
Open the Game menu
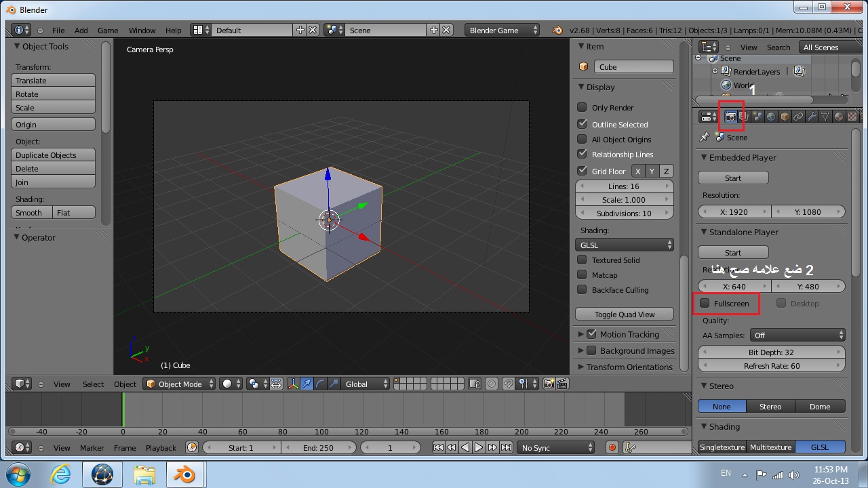coord(108,30)
